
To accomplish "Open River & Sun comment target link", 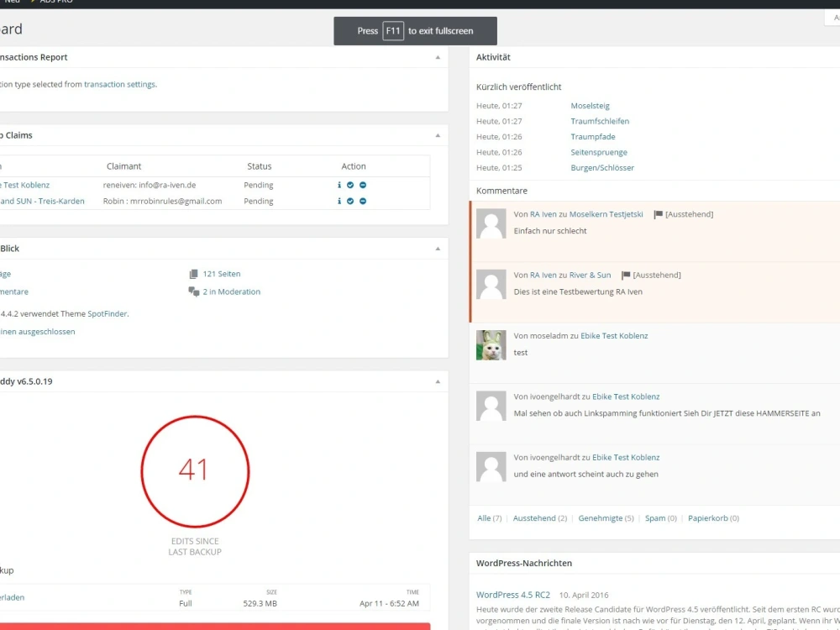I will (x=590, y=275).
